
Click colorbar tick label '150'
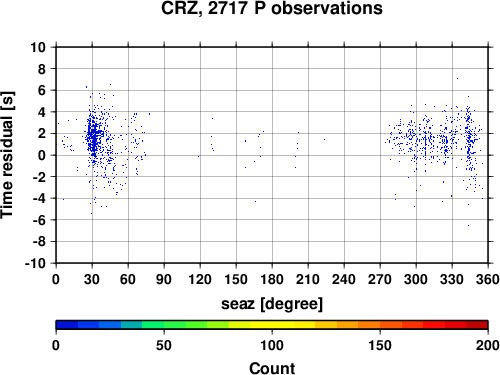coord(380,345)
